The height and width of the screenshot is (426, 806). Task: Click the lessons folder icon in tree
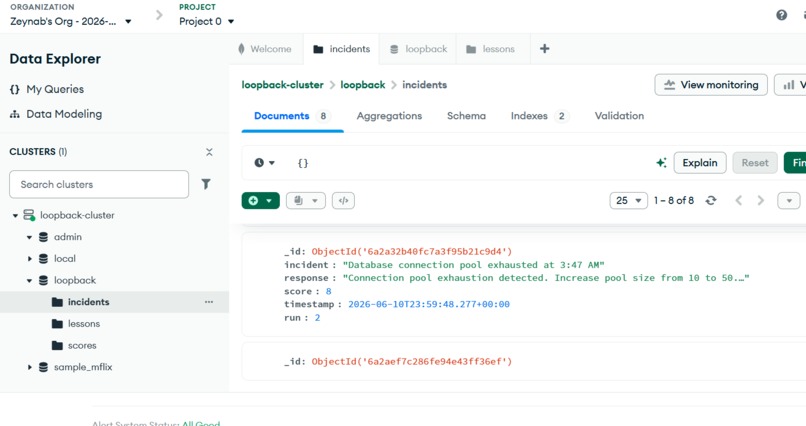pos(57,324)
